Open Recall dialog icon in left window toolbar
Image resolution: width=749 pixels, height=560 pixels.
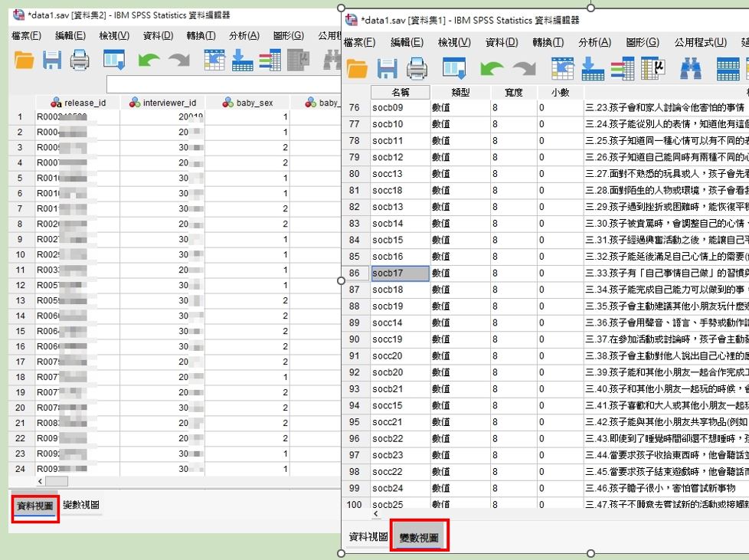tap(114, 60)
